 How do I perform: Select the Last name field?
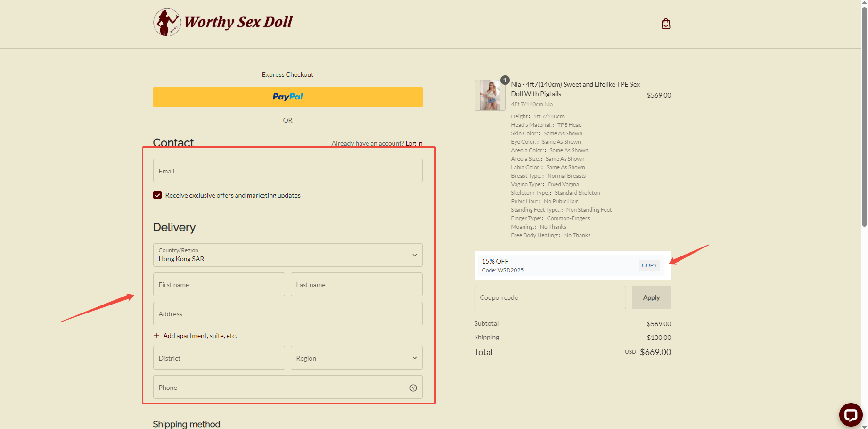click(356, 284)
